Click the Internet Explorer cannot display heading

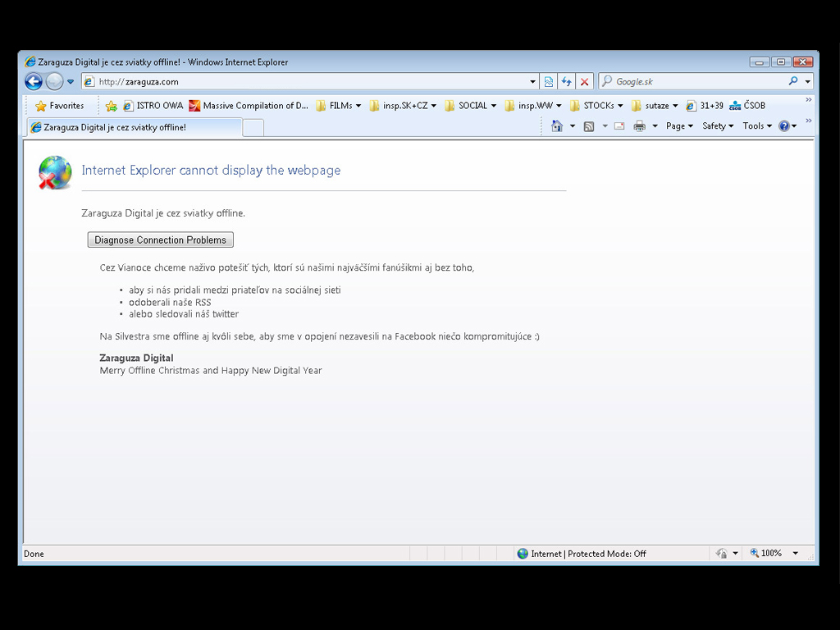(211, 171)
